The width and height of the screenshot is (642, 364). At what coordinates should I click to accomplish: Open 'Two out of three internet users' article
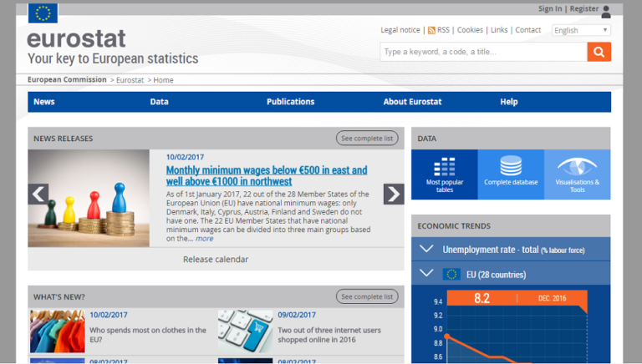click(x=329, y=335)
